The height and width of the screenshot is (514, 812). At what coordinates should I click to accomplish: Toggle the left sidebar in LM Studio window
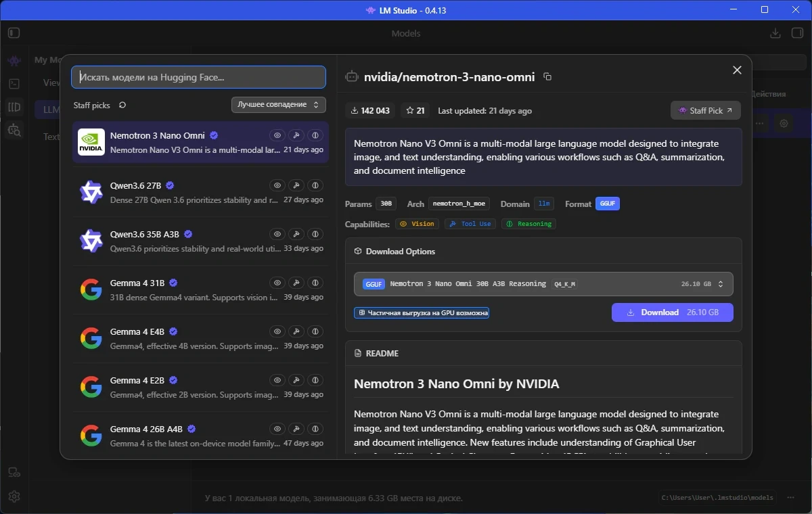tap(14, 33)
